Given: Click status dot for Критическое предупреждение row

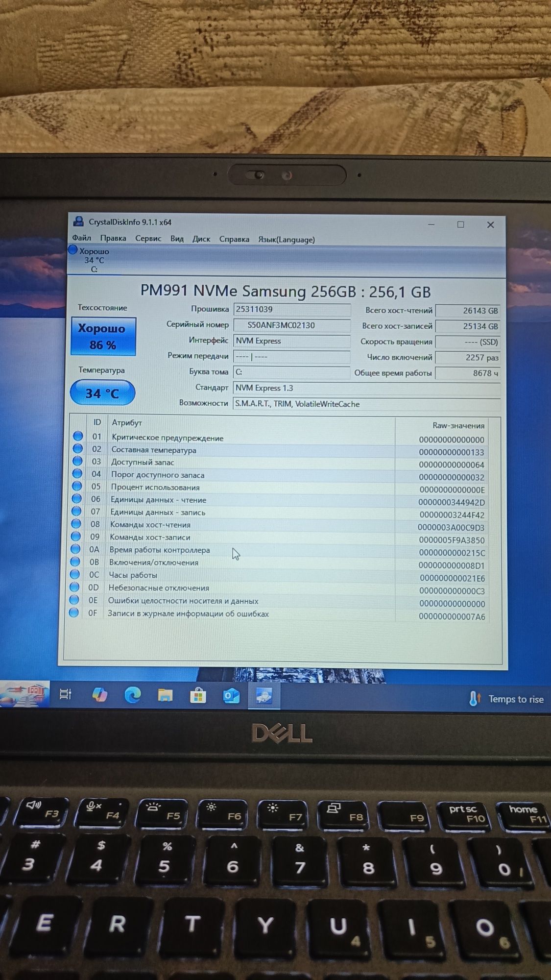Looking at the screenshot, I should coord(78,436).
